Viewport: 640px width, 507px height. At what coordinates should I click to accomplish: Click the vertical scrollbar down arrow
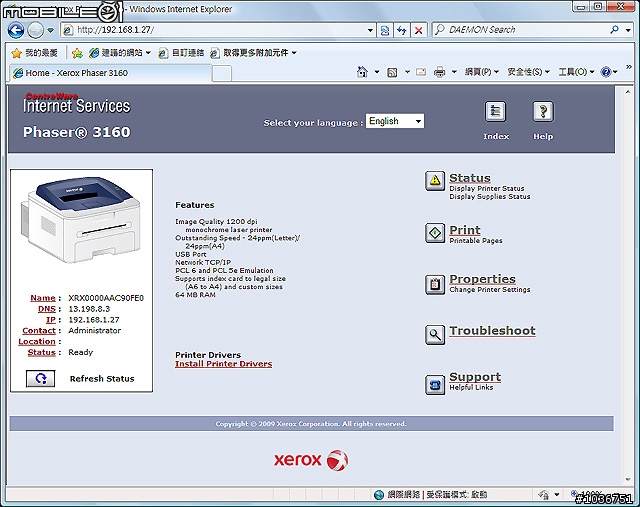click(628, 480)
